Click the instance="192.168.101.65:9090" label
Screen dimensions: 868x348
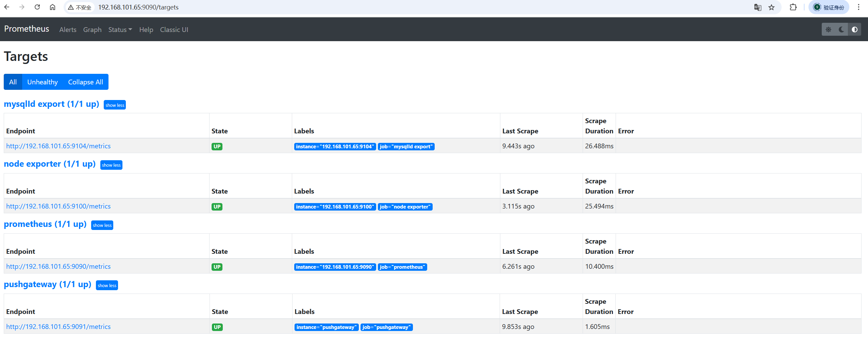335,267
